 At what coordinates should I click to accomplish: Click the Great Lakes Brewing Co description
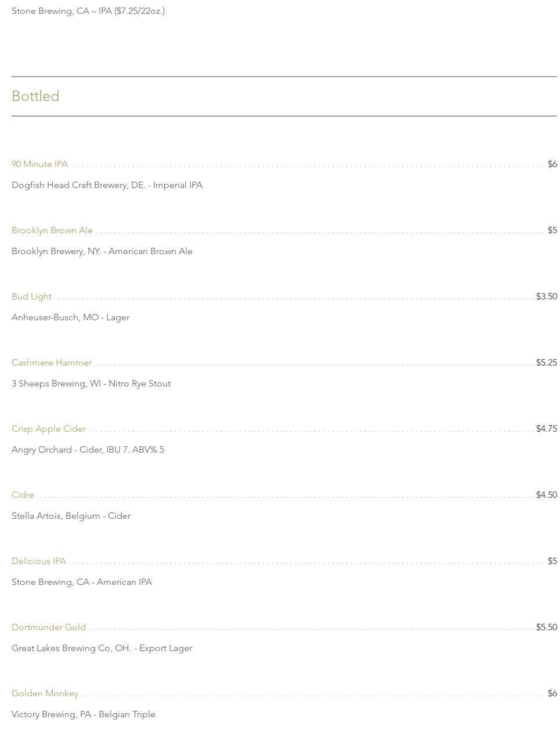[102, 648]
